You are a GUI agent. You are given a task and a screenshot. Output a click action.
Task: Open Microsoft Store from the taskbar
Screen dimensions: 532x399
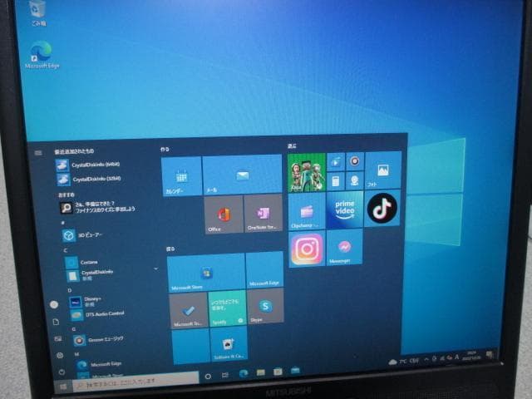278,372
